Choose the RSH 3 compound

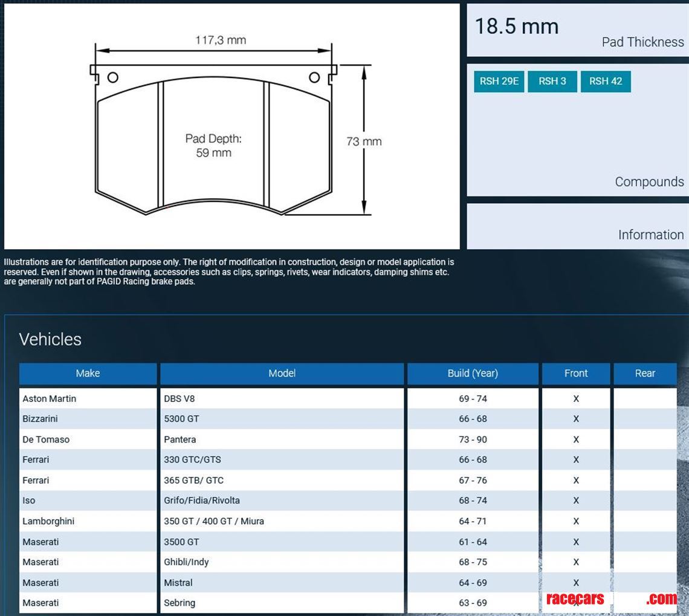(x=552, y=82)
